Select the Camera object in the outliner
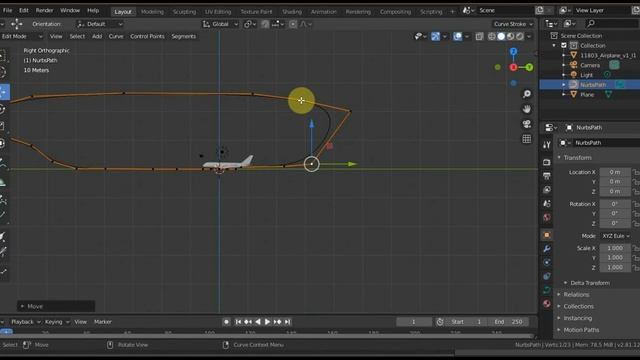The width and height of the screenshot is (640, 360). pyautogui.click(x=590, y=65)
